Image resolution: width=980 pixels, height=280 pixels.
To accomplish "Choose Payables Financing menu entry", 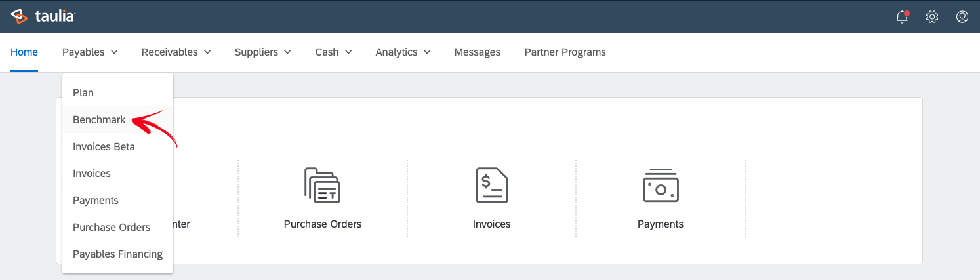I will click(x=117, y=254).
